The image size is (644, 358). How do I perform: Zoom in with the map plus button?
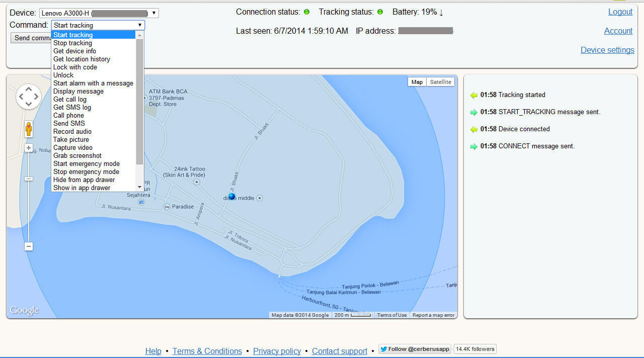(x=29, y=148)
